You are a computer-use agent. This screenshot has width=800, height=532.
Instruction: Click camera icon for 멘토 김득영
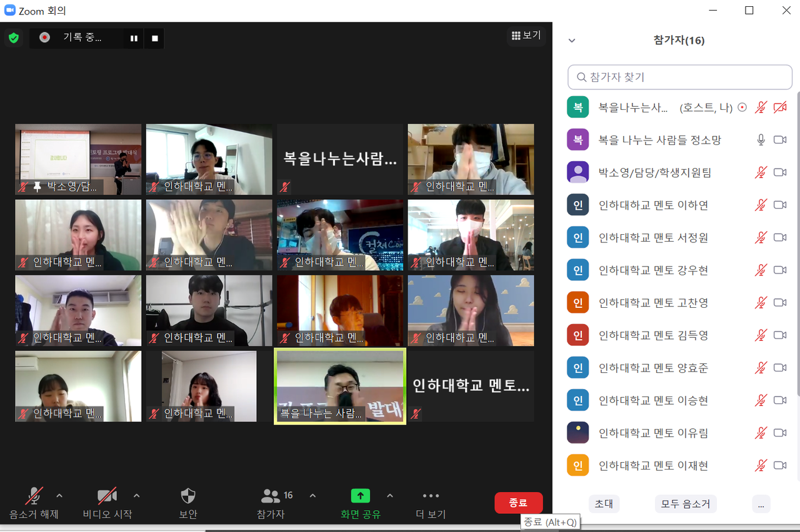click(x=780, y=335)
